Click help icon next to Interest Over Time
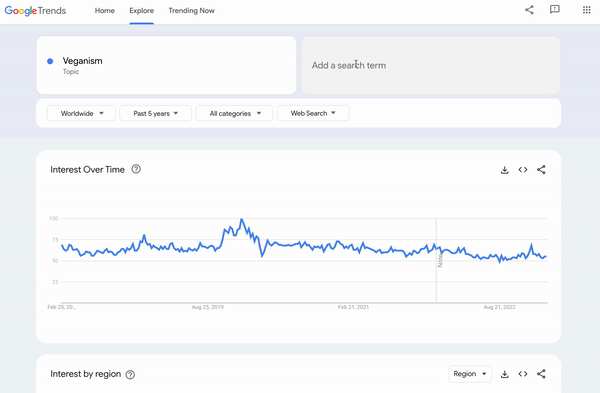Screen dimensions: 600x393 tap(136, 169)
